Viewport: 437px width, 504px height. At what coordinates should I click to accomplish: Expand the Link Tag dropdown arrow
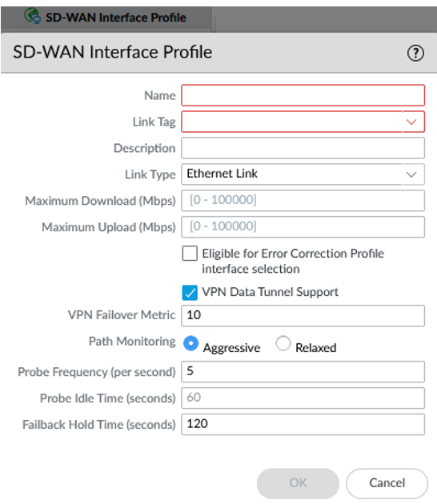[x=411, y=122]
